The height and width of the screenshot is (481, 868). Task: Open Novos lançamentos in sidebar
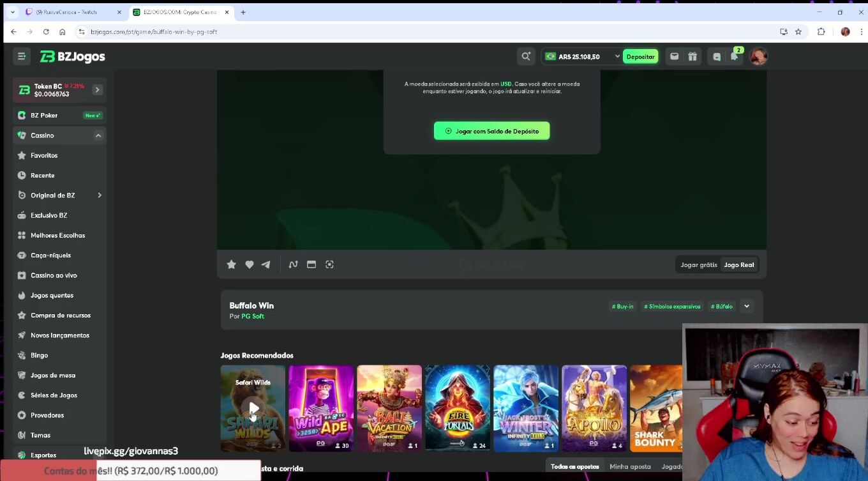[x=59, y=335]
